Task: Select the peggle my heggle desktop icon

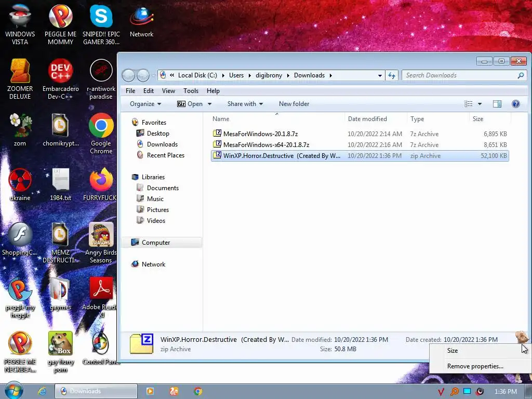Action: [x=20, y=298]
